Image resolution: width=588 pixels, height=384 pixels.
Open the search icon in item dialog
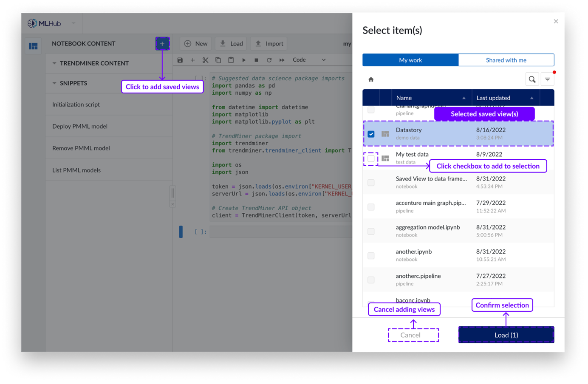(532, 79)
